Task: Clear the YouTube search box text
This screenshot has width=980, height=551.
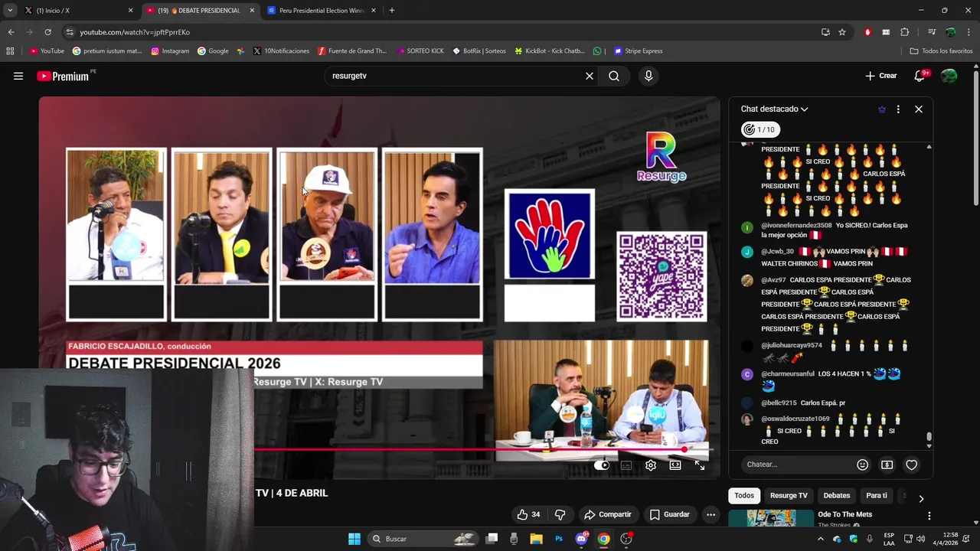Action: click(590, 76)
